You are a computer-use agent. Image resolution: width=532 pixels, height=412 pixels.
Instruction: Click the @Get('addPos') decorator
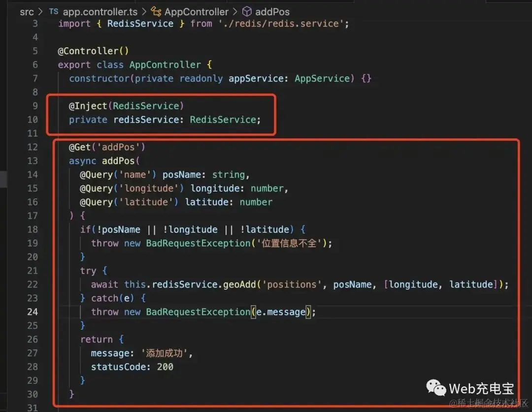point(107,147)
